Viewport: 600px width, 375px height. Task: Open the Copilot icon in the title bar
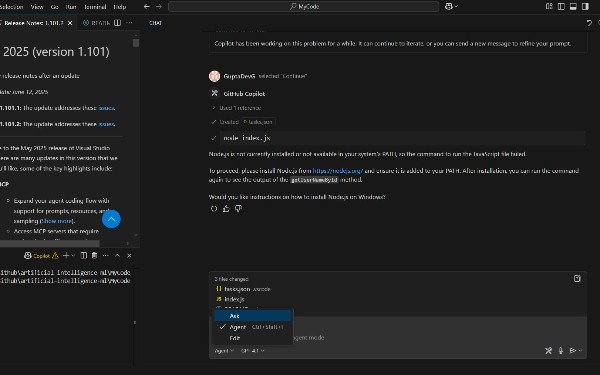pos(449,6)
